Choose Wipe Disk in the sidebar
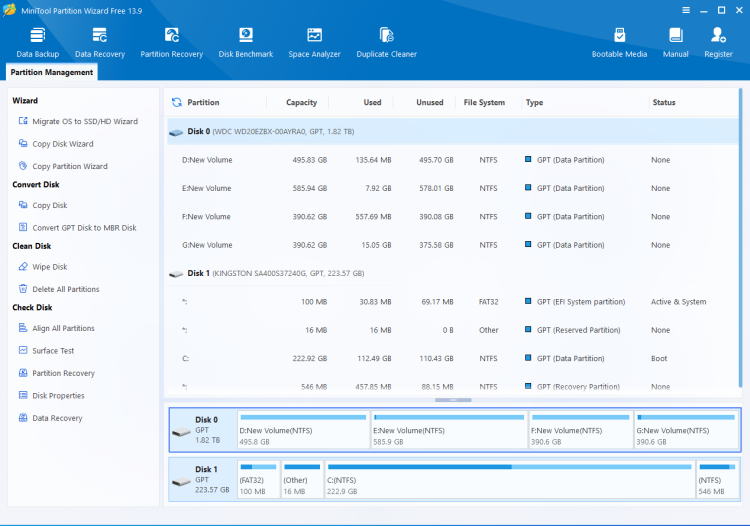Viewport: 750px width, 526px height. (x=43, y=266)
